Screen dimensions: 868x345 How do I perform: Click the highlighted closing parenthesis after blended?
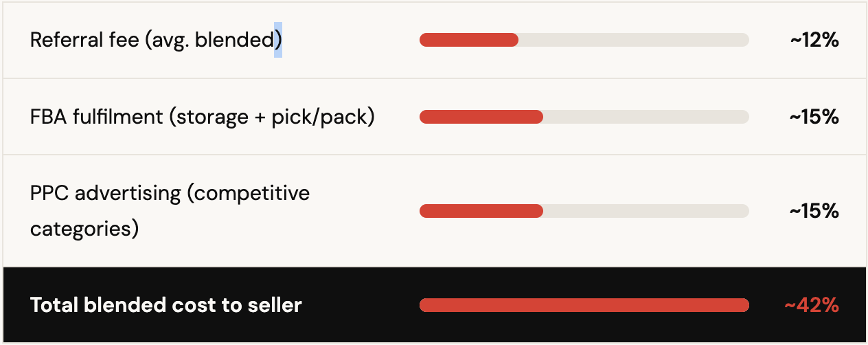(278, 41)
